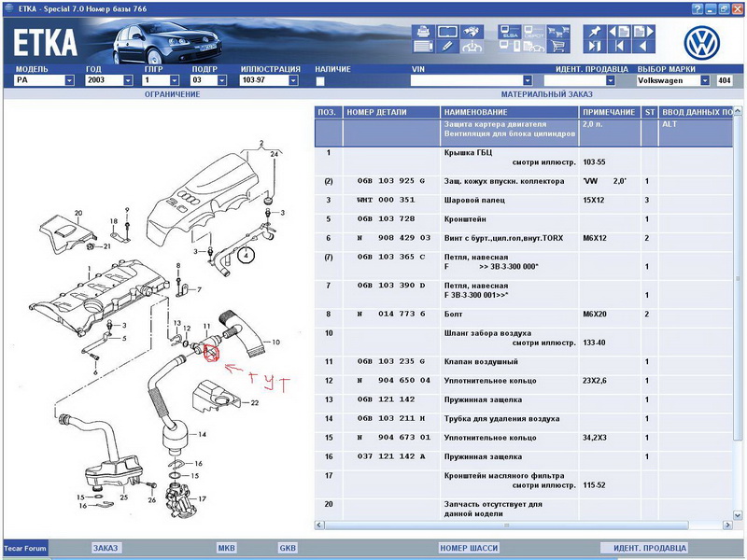
Task: Select part number 037 121 142 A
Action: point(391,456)
